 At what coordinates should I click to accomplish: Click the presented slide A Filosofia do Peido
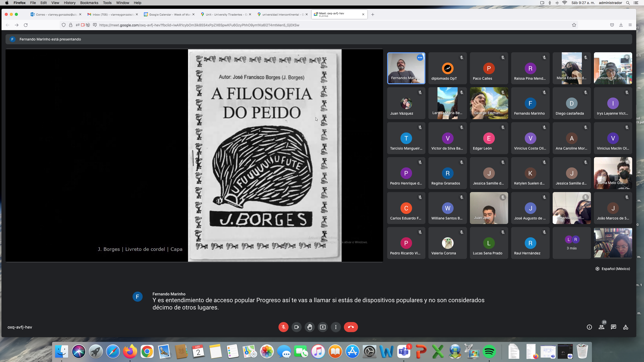[265, 155]
